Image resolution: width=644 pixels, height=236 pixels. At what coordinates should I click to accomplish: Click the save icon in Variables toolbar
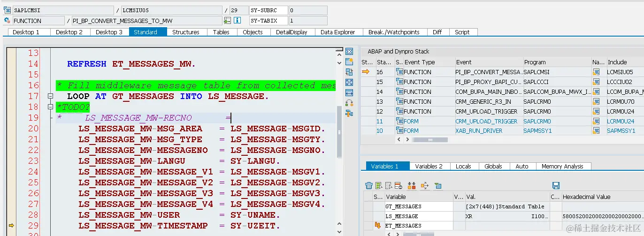click(x=556, y=186)
